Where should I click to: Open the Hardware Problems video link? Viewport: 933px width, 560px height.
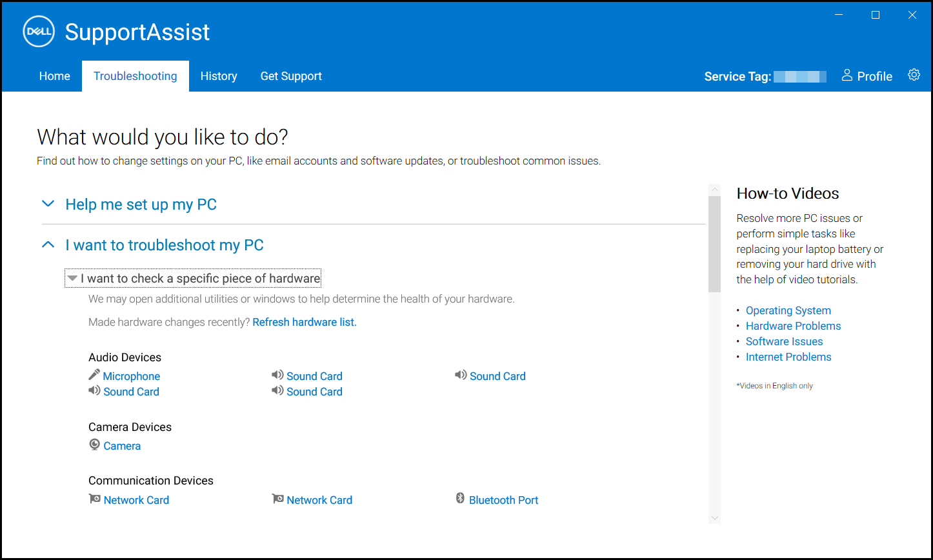point(793,326)
